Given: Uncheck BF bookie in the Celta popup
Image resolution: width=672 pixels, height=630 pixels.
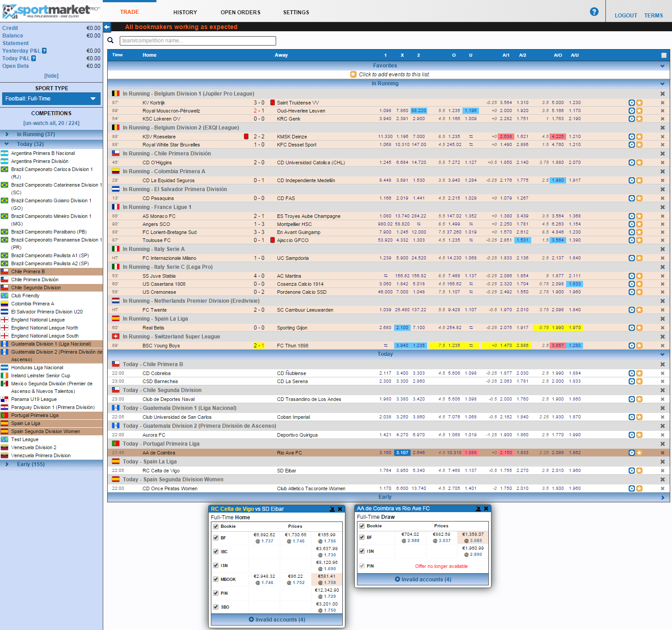Looking at the screenshot, I should 216,538.
